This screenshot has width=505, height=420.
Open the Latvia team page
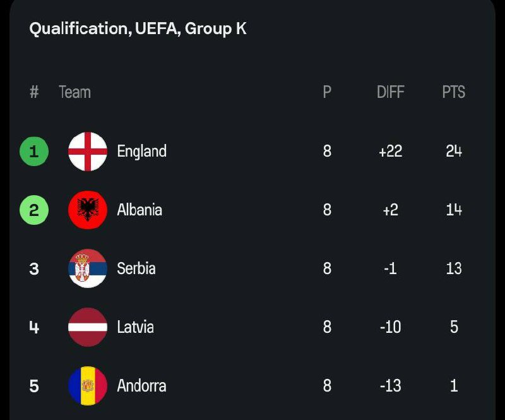pyautogui.click(x=135, y=327)
